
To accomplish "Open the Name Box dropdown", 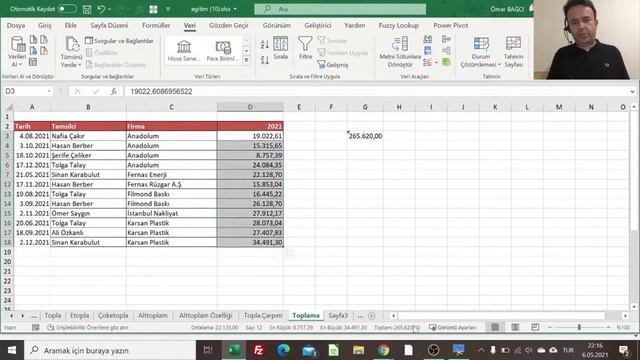I will pos(49,91).
